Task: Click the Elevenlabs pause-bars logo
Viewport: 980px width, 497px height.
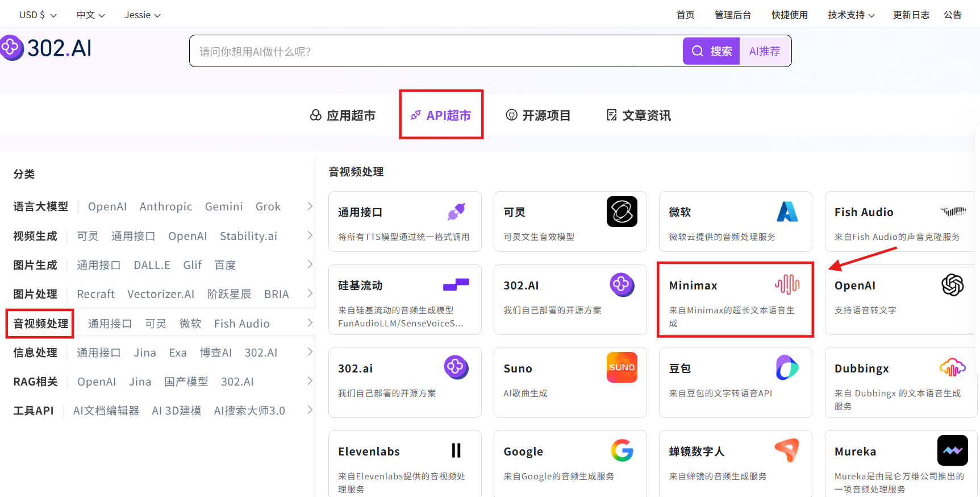Action: [x=456, y=450]
